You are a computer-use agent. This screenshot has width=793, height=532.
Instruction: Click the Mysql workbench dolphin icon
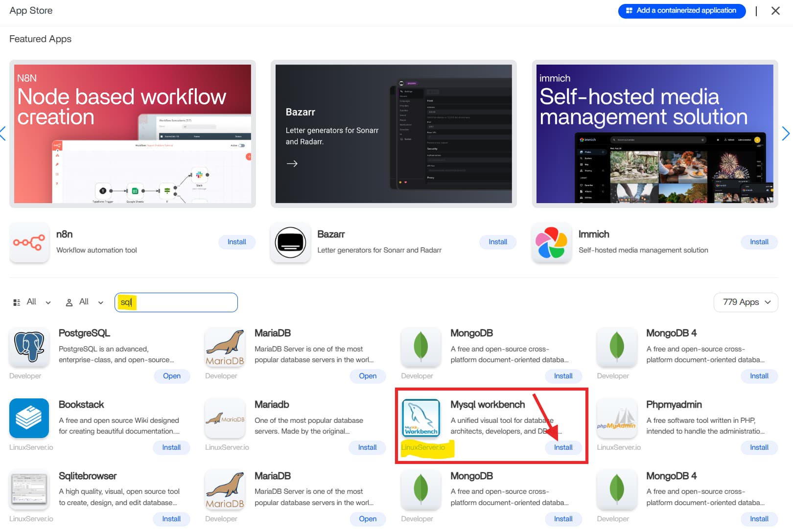(x=420, y=418)
